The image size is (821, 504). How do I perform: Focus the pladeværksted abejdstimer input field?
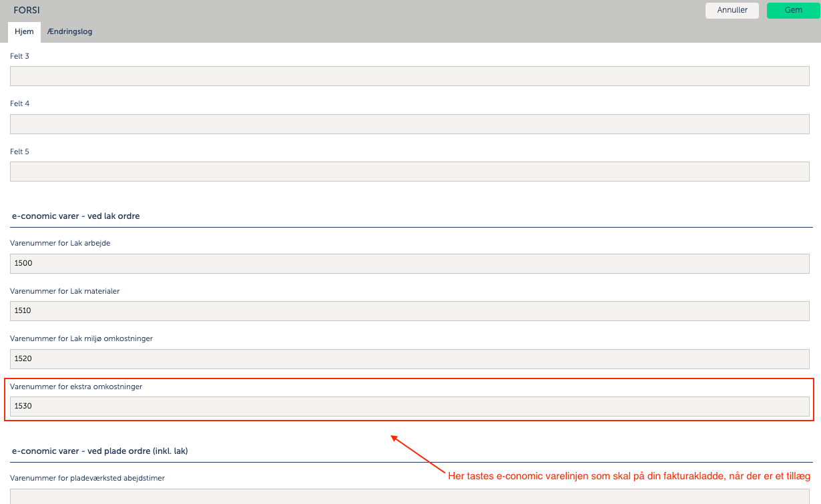pyautogui.click(x=410, y=496)
